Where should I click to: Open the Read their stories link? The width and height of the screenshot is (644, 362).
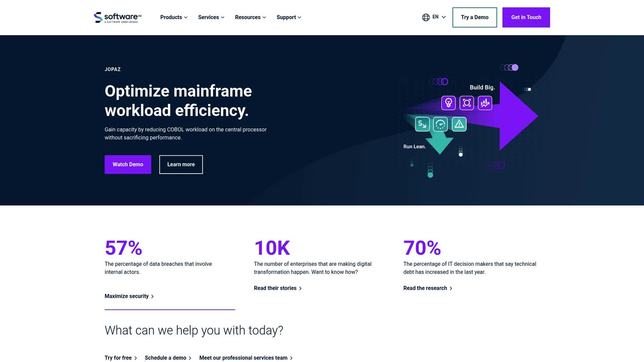click(278, 288)
